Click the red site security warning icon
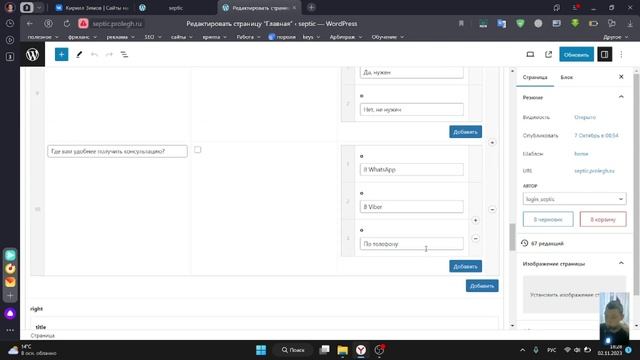 pyautogui.click(x=83, y=24)
